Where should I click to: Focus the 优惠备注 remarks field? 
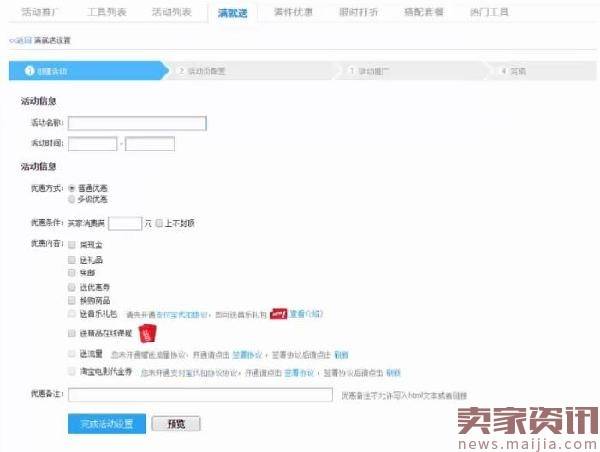(x=200, y=395)
